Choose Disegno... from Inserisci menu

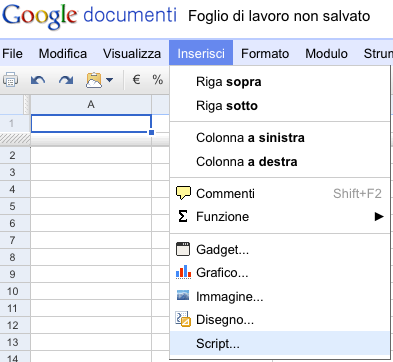[280, 319]
